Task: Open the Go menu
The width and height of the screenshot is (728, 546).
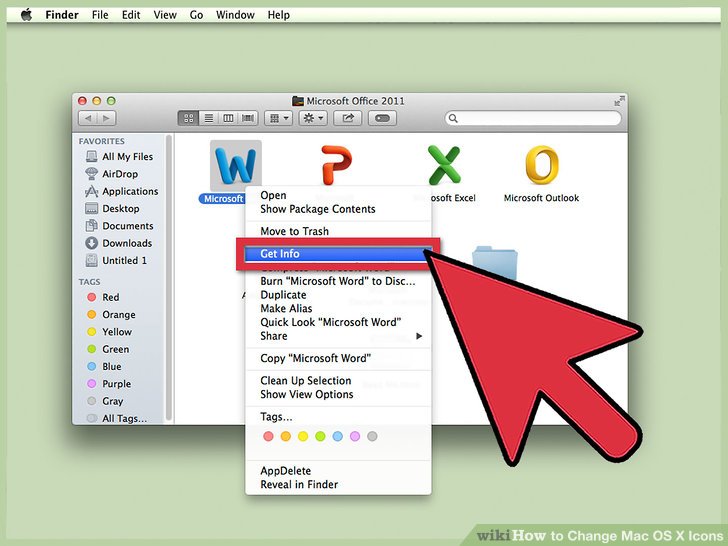Action: 196,15
